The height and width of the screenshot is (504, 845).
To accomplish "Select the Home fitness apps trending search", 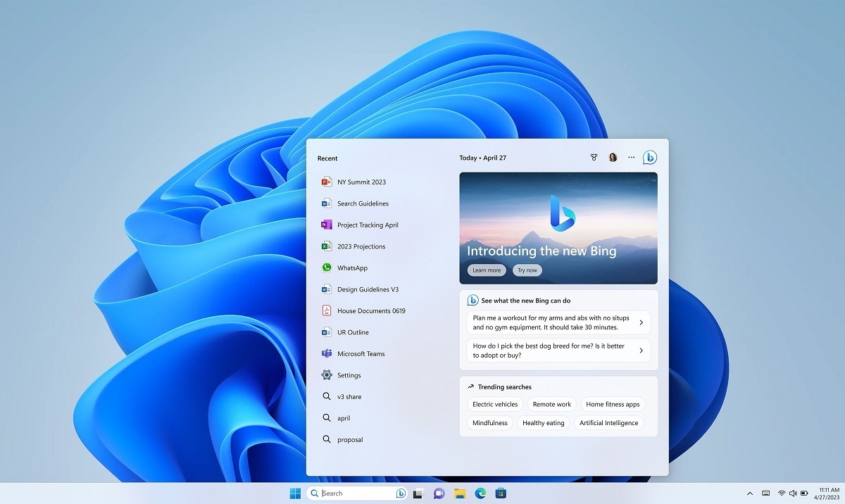I will pos(613,405).
